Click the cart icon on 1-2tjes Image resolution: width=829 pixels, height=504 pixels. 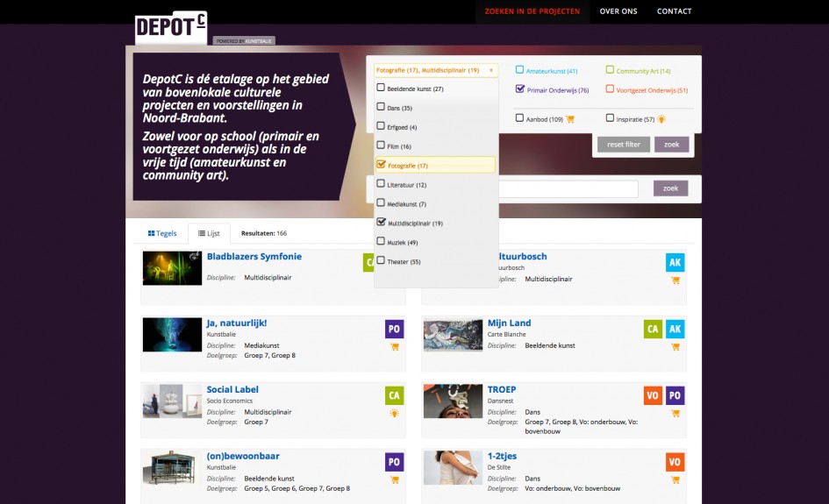(675, 480)
